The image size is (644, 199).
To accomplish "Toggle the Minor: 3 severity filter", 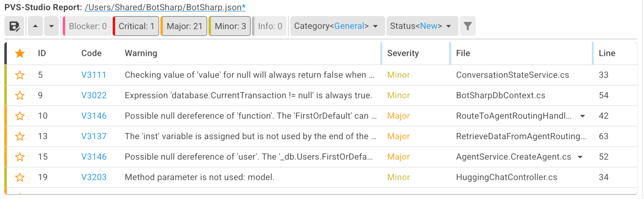I will click(x=230, y=26).
